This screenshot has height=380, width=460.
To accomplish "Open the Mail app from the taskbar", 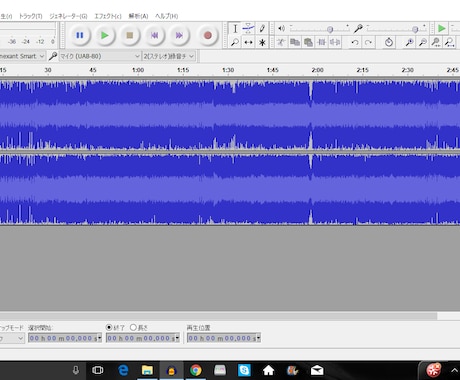I will click(317, 370).
